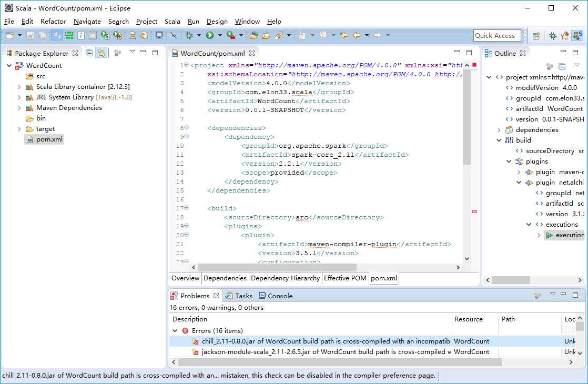Expand the JRE System Library node

point(19,97)
